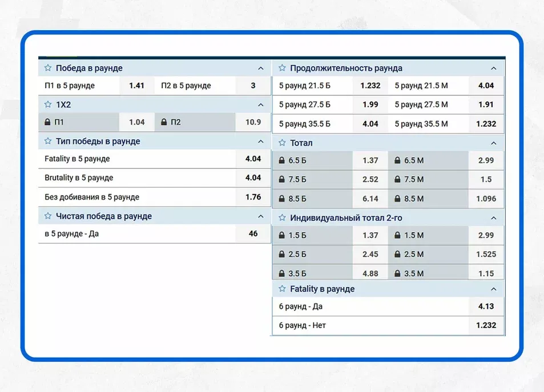Image resolution: width=544 pixels, height=392 pixels.
Task: Star the Fatality в раунде market
Action: (x=282, y=289)
